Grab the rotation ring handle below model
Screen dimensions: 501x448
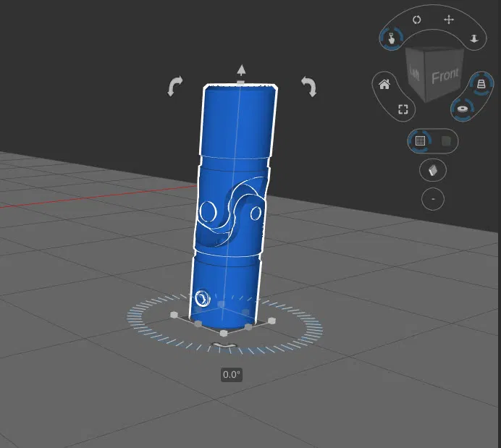[x=225, y=345]
